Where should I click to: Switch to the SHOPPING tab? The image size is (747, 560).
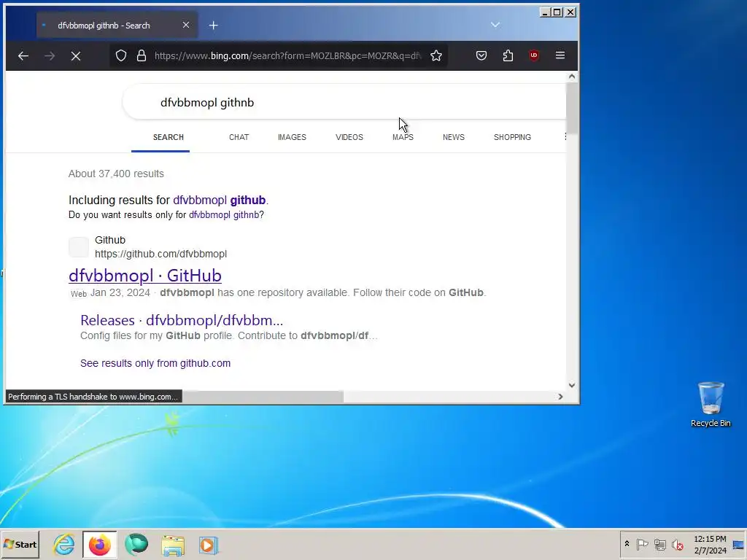[x=512, y=137]
